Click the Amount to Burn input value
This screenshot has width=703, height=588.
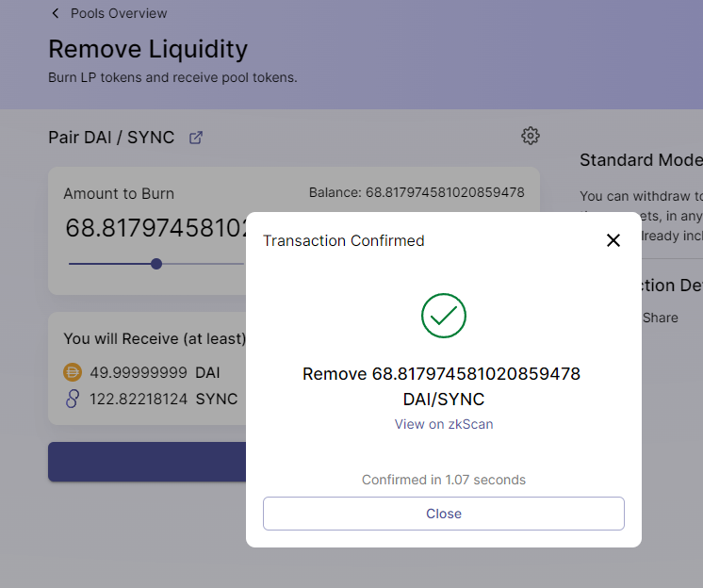coord(155,228)
